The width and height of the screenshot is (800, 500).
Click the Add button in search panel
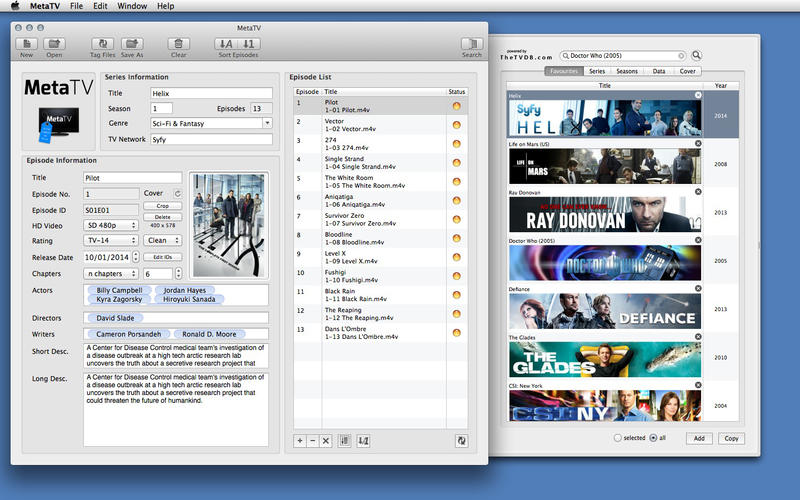(x=699, y=438)
